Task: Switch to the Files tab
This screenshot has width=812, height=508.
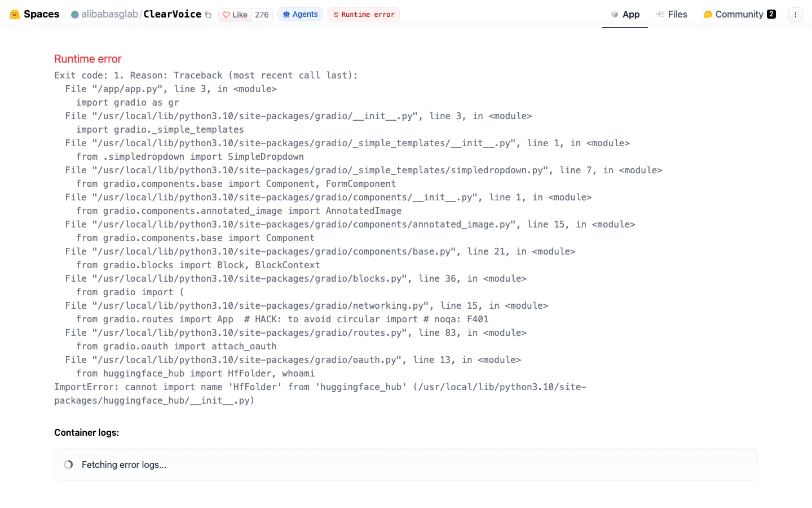Action: pyautogui.click(x=672, y=14)
